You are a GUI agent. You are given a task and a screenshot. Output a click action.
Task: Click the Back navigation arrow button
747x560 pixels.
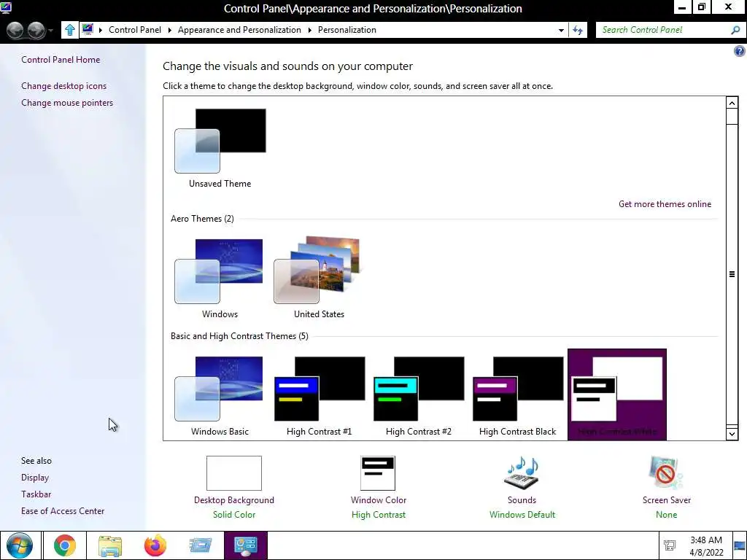click(x=15, y=30)
